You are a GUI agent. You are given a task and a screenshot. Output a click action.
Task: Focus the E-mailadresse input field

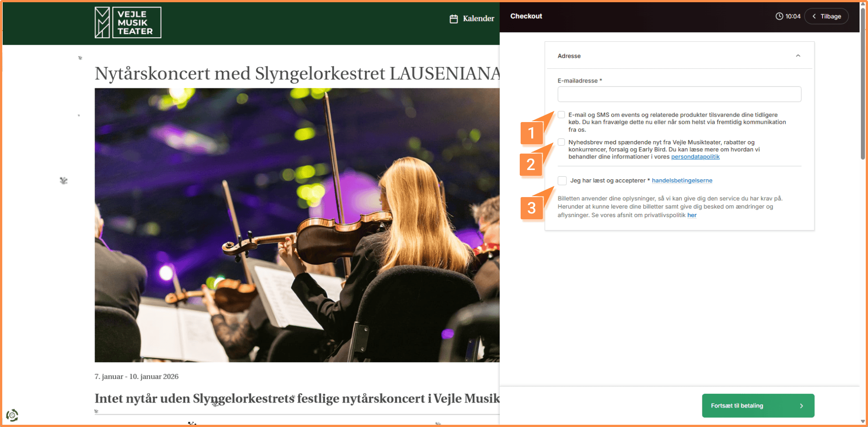(679, 94)
